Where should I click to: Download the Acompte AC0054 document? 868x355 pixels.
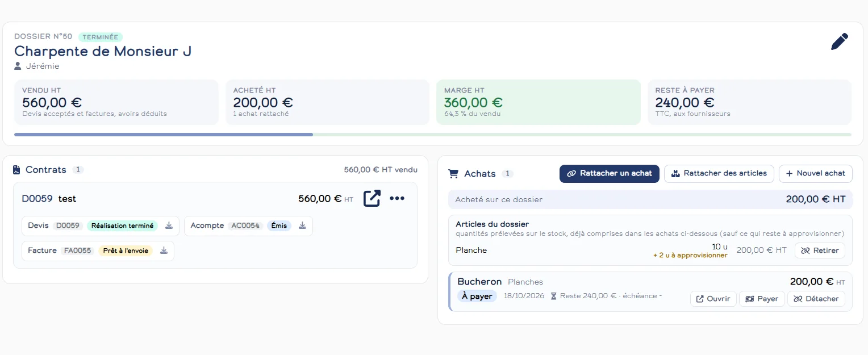tap(302, 225)
